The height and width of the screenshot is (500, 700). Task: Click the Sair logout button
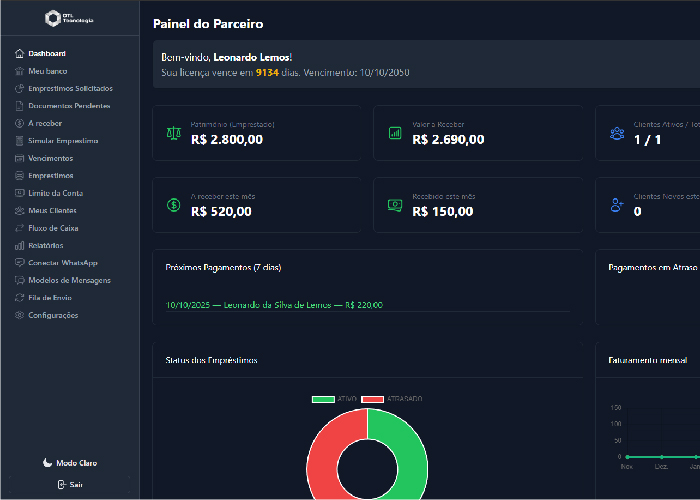(69, 484)
